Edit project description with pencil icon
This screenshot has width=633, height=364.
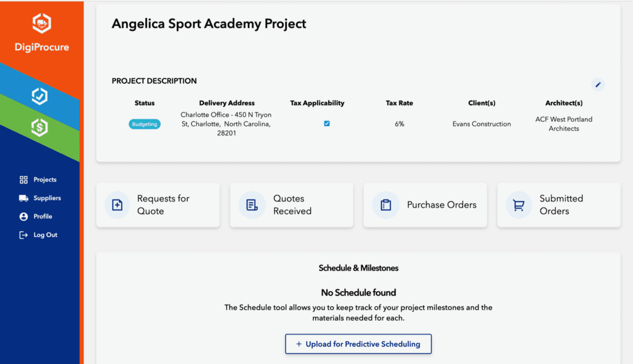click(x=598, y=85)
